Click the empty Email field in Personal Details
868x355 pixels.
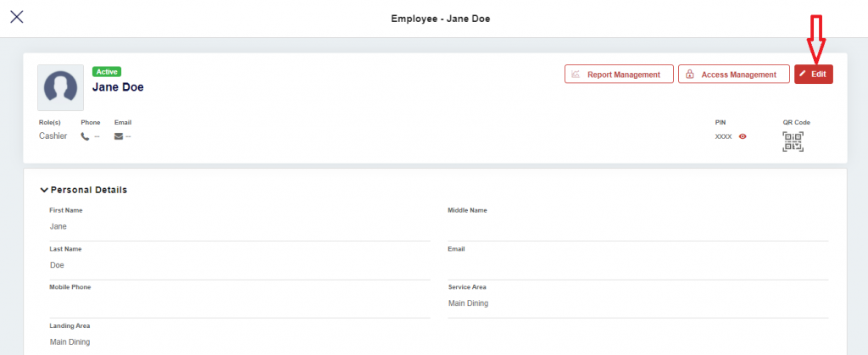tap(637, 265)
